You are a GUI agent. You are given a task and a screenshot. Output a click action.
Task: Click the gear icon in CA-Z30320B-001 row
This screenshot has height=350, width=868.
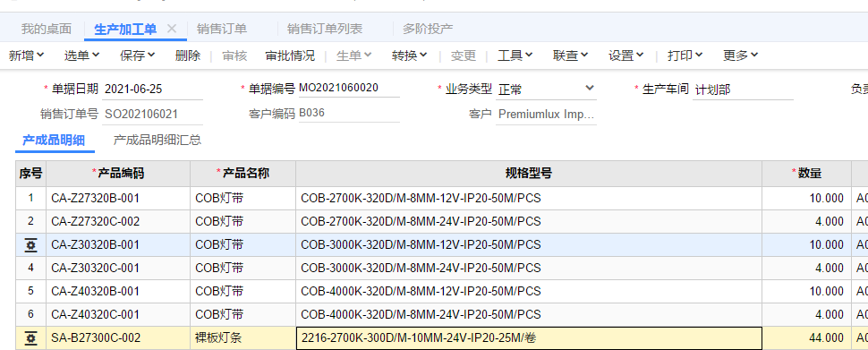30,244
